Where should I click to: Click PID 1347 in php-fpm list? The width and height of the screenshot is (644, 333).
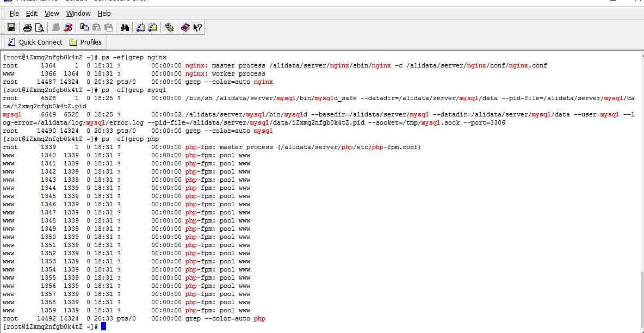tap(48, 213)
